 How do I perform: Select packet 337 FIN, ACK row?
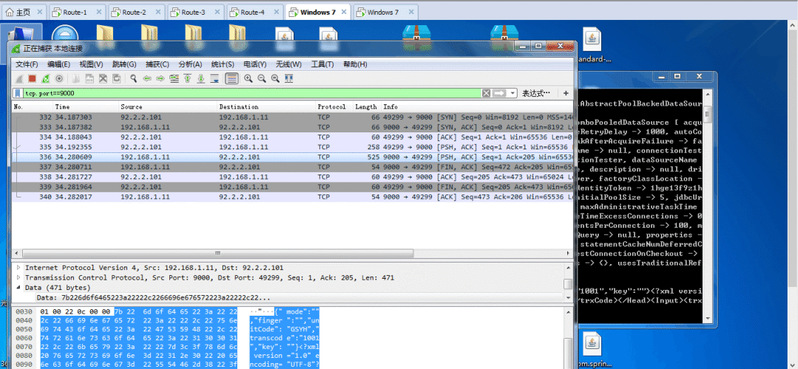tap(293, 167)
